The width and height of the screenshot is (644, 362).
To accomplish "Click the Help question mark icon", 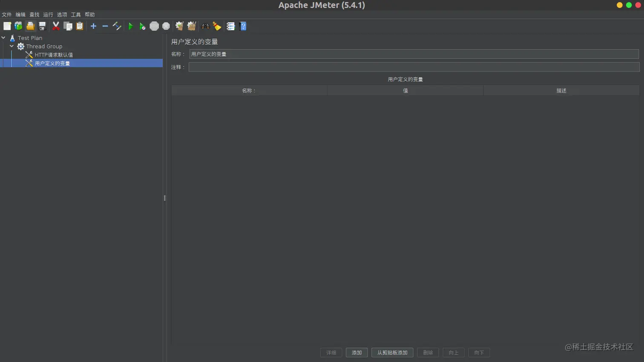I will coord(243,26).
